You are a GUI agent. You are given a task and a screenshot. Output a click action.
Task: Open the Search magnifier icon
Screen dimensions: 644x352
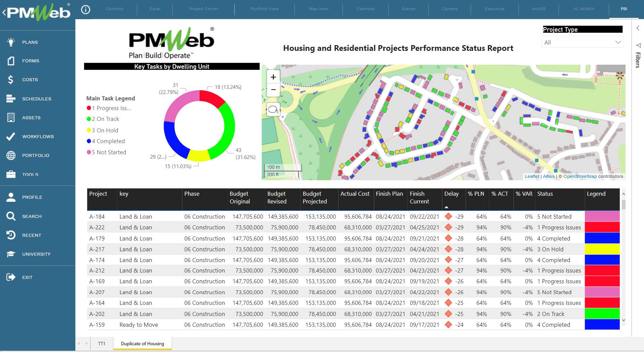point(11,216)
